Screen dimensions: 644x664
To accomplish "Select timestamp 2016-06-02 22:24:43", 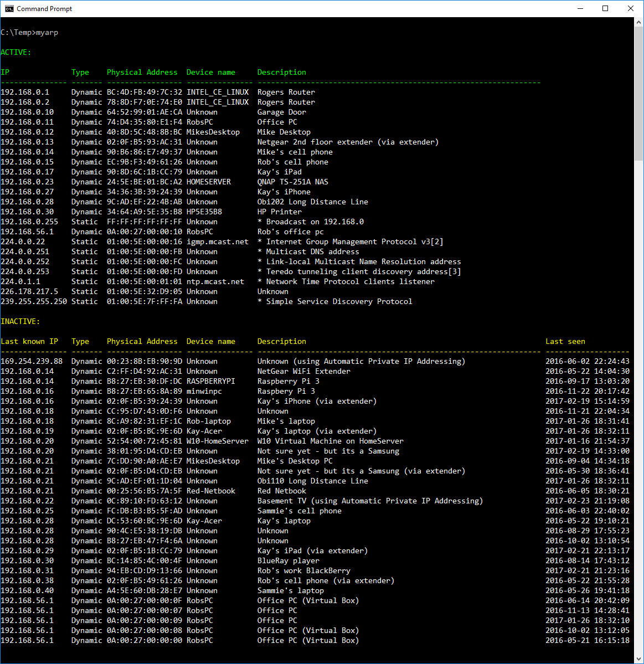I will coord(588,362).
